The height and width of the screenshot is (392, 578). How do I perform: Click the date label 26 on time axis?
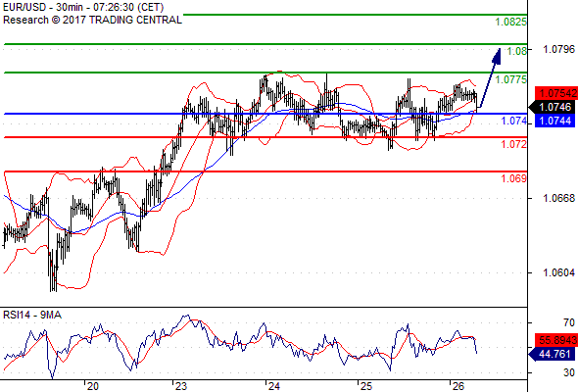458,386
